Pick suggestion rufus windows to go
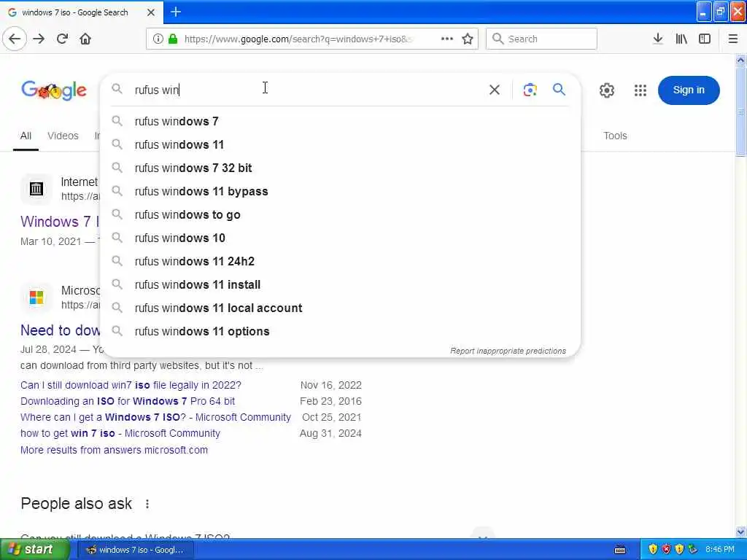The image size is (747, 560). [x=340, y=215]
